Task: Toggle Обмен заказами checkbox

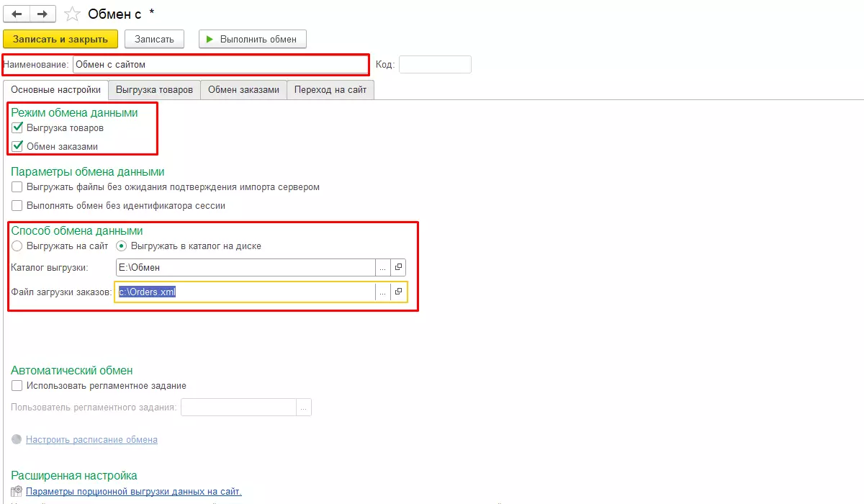Action: point(17,146)
